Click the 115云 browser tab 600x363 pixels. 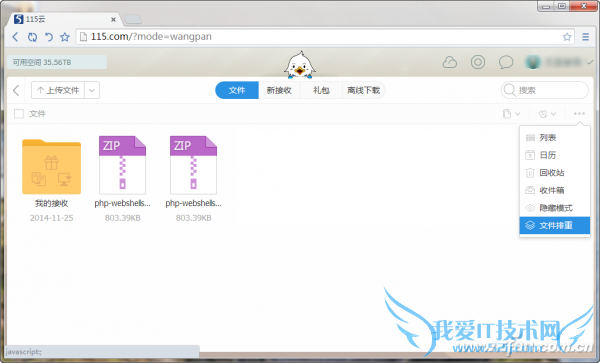(x=63, y=19)
